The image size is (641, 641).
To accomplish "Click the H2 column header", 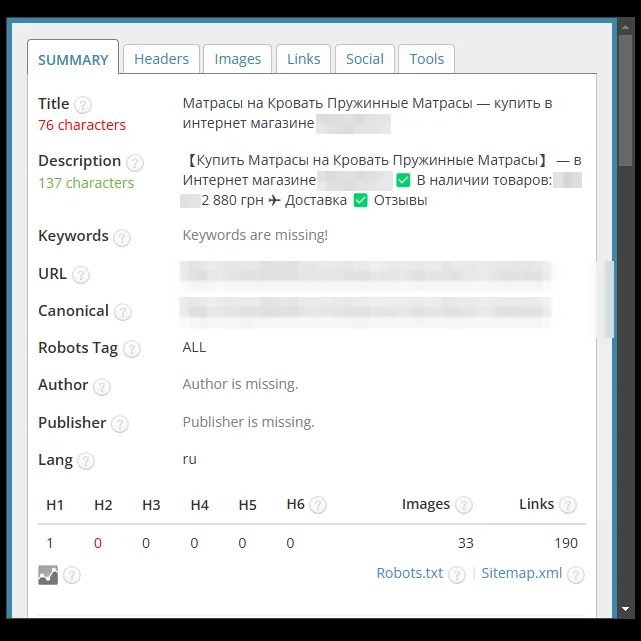I will click(103, 505).
